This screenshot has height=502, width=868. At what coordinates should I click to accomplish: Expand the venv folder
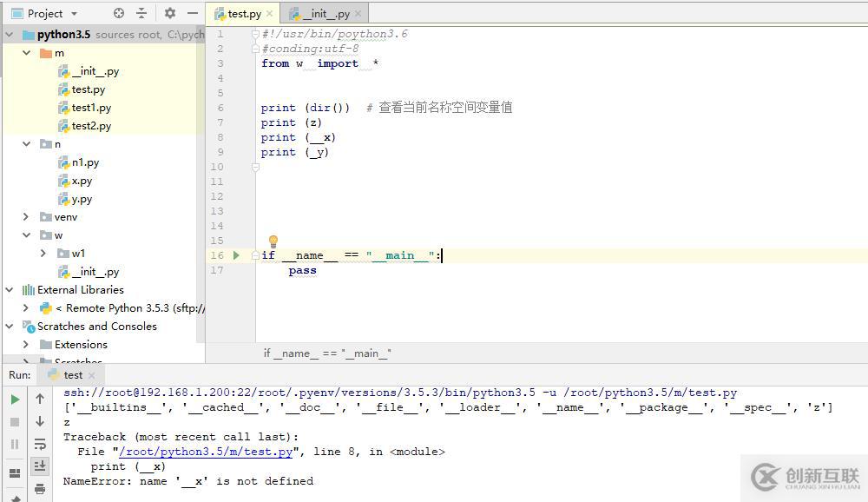pyautogui.click(x=26, y=217)
